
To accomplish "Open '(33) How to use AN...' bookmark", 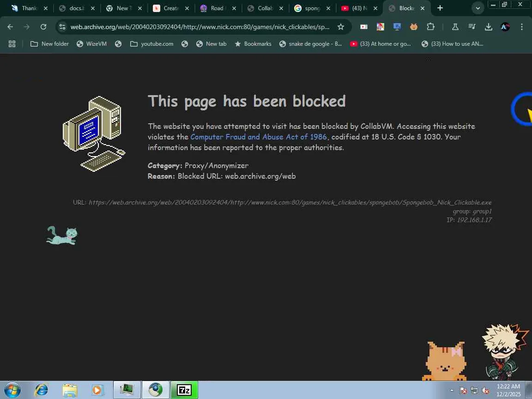I will [x=452, y=44].
